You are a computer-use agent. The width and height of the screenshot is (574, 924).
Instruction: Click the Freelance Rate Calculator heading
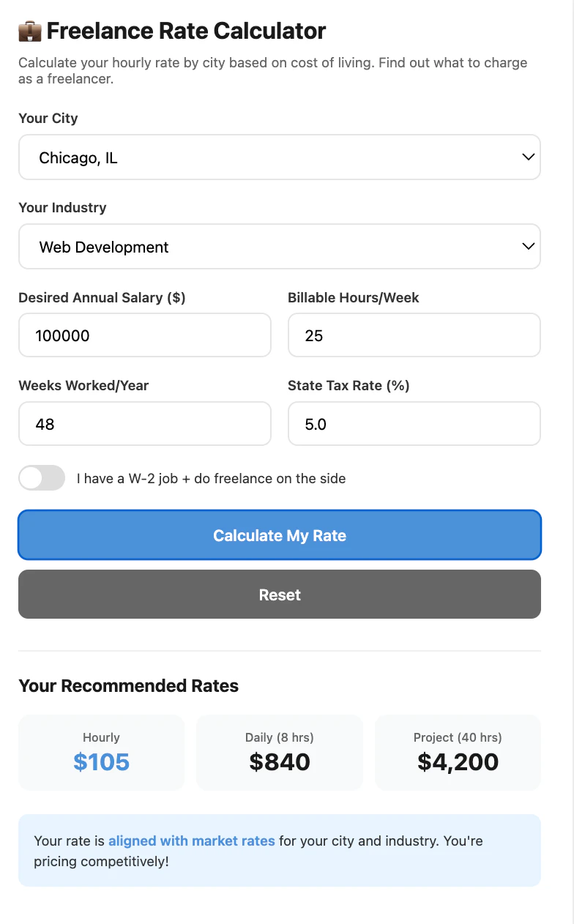coord(186,31)
